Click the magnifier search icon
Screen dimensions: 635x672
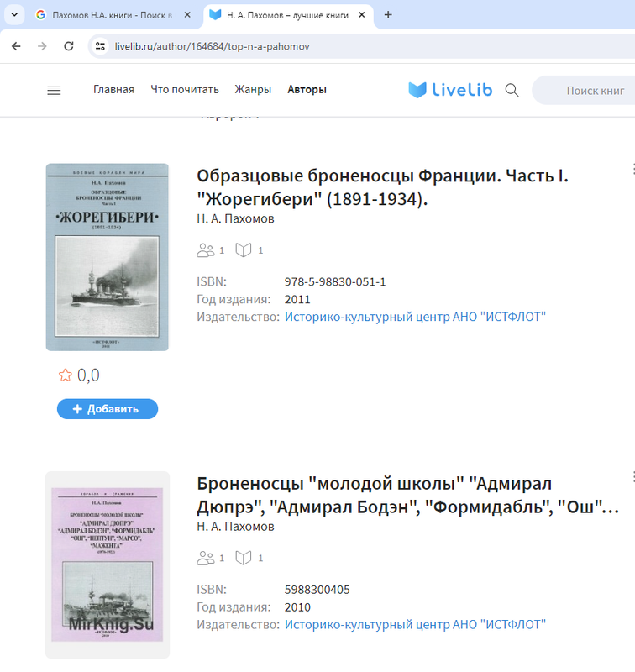pos(512,91)
